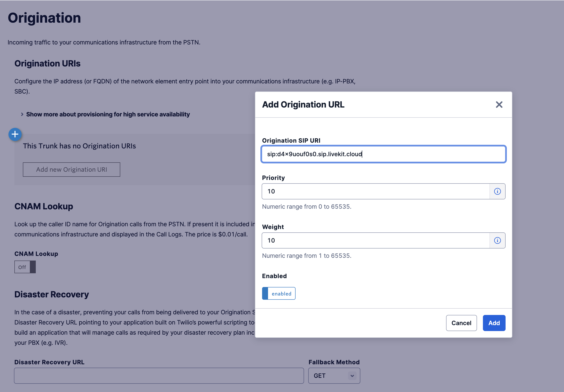Click the blue plus icon to add Origination URI

[x=15, y=134]
